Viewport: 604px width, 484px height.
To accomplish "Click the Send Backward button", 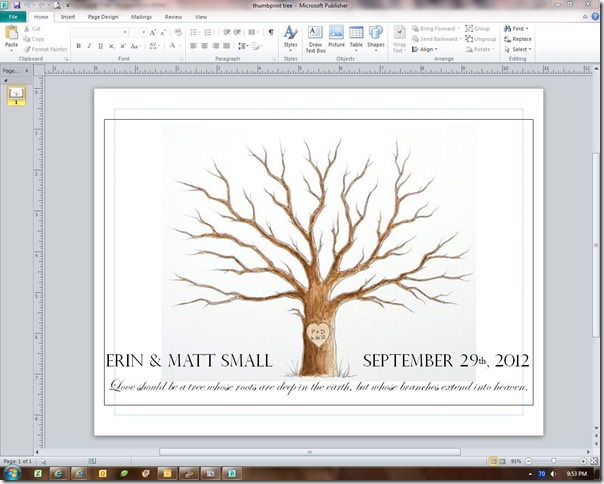I will pos(436,39).
